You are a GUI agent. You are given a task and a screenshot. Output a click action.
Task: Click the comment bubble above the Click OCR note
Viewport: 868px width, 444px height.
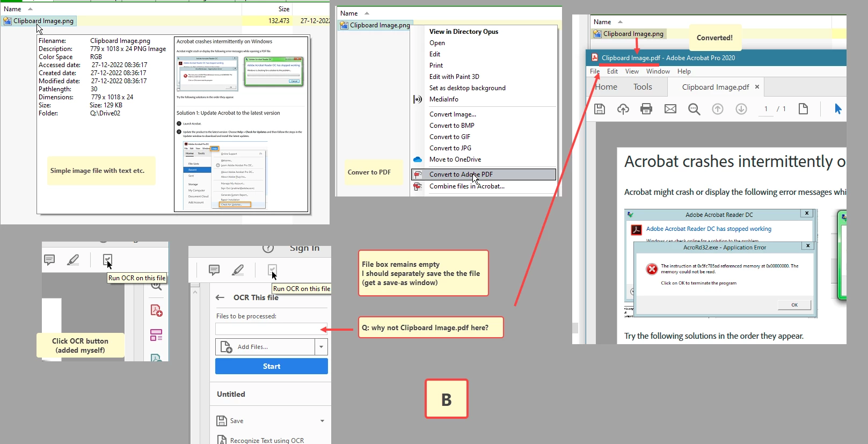[49, 260]
